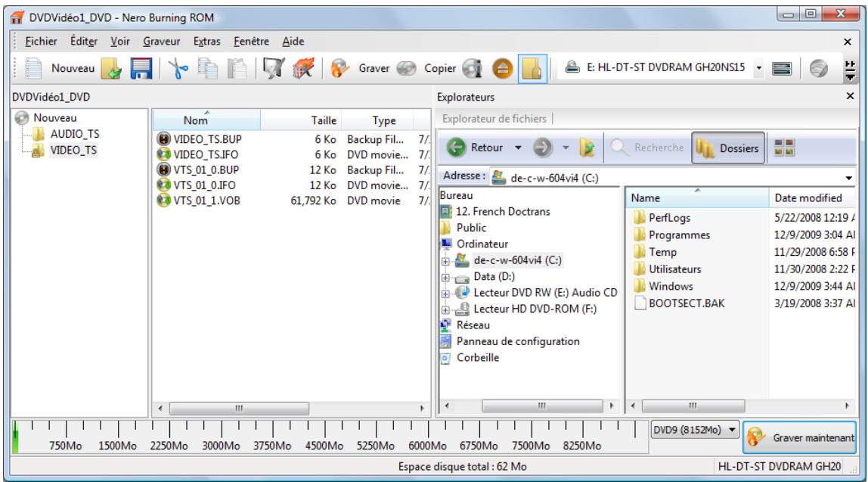Click the up-one-folder icon
This screenshot has width=868, height=482.
[x=587, y=148]
